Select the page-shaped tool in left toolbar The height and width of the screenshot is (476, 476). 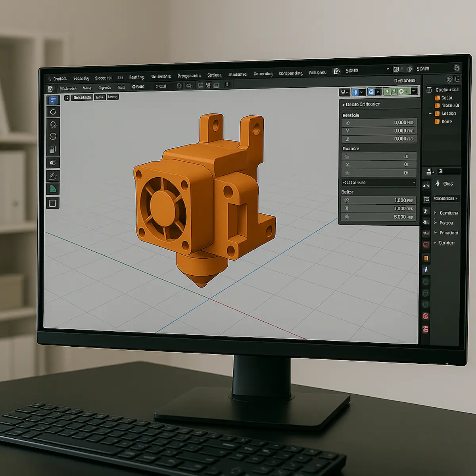click(53, 150)
